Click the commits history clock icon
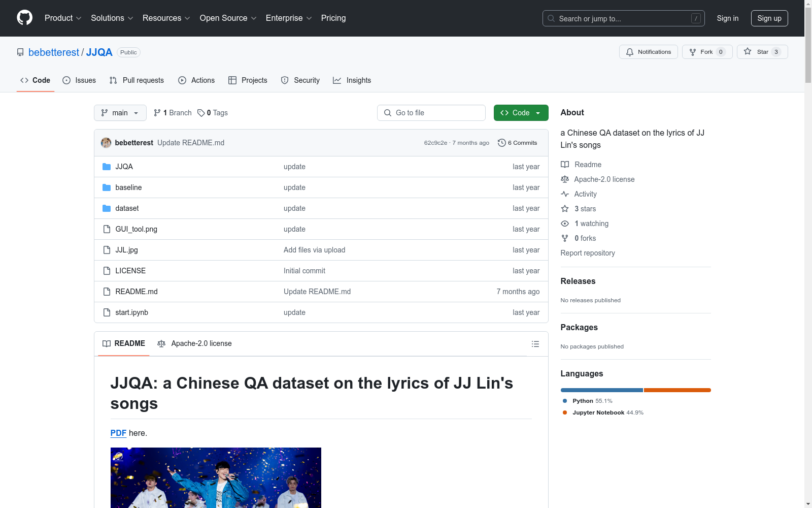Viewport: 812px width, 508px height. tap(501, 143)
